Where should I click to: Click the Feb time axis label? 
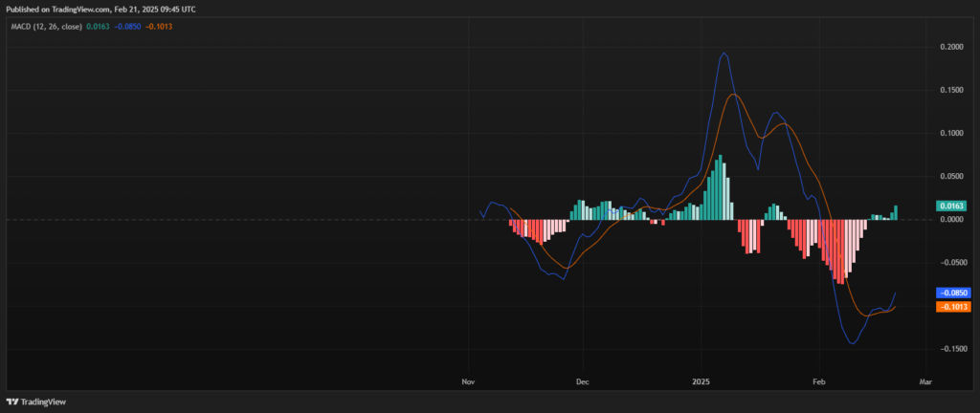819,380
